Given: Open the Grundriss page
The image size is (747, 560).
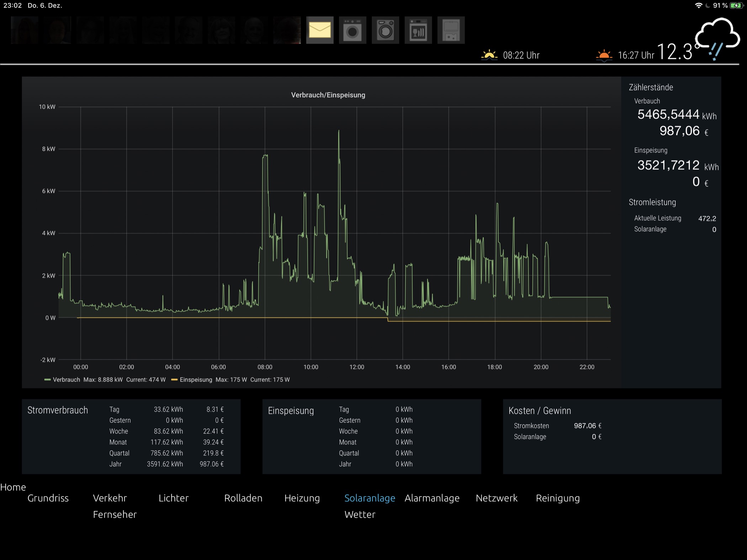Looking at the screenshot, I should (48, 498).
